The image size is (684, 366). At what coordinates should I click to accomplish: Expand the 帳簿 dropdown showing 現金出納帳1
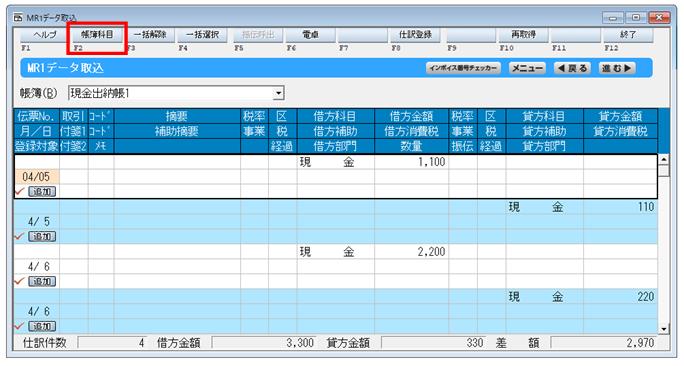click(278, 93)
